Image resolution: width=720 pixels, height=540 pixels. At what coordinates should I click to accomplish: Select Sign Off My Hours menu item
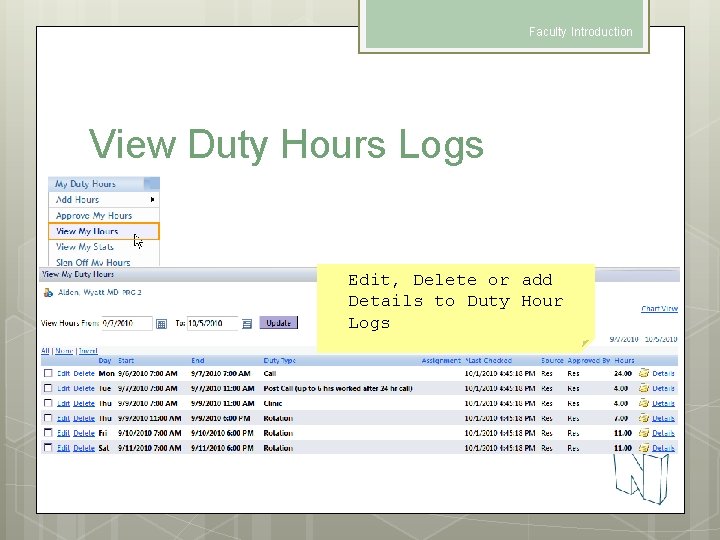coord(104,262)
